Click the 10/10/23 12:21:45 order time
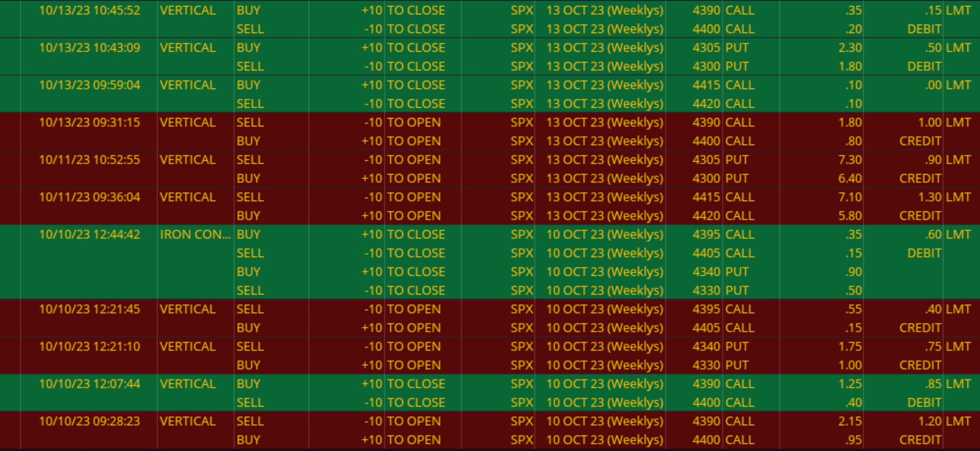This screenshot has width=980, height=451. tap(89, 309)
